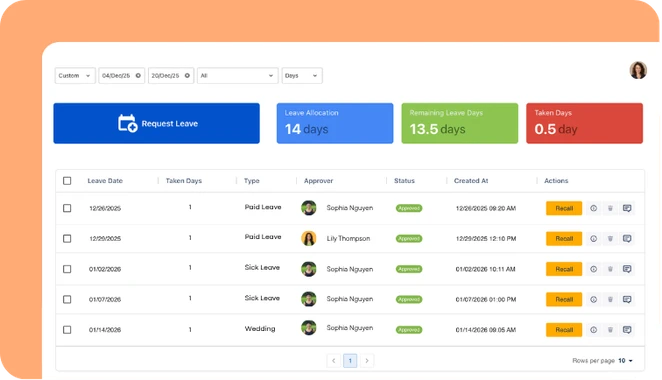Sort by Created At column header
This screenshot has width=662, height=380.
pos(471,181)
